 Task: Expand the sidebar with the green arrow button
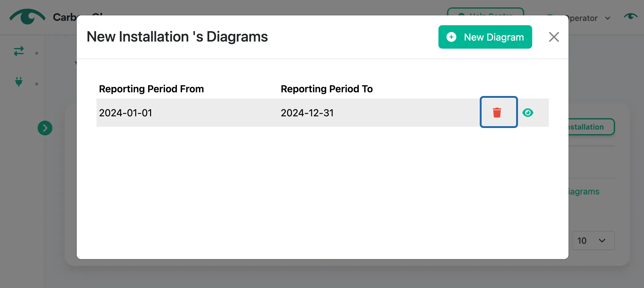[x=45, y=128]
